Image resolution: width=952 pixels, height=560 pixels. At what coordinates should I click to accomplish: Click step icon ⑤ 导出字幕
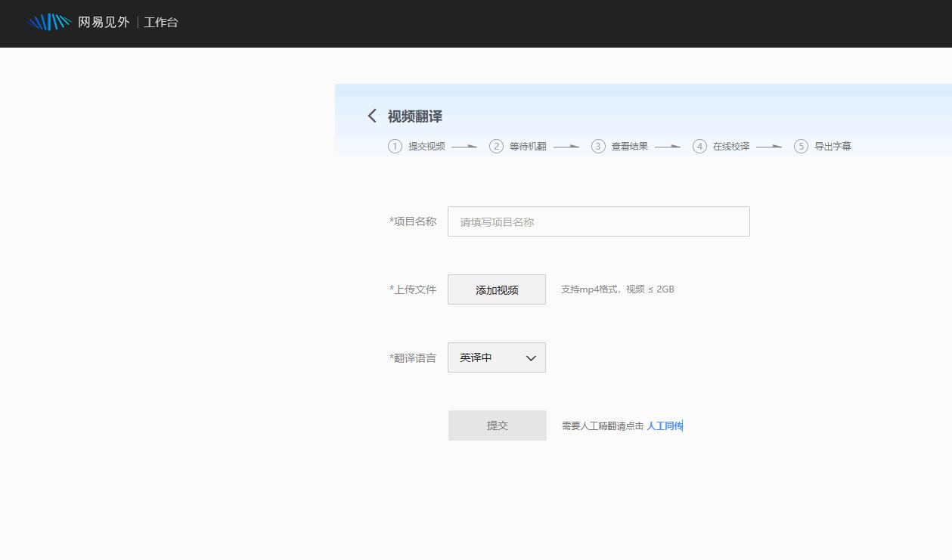click(x=801, y=146)
